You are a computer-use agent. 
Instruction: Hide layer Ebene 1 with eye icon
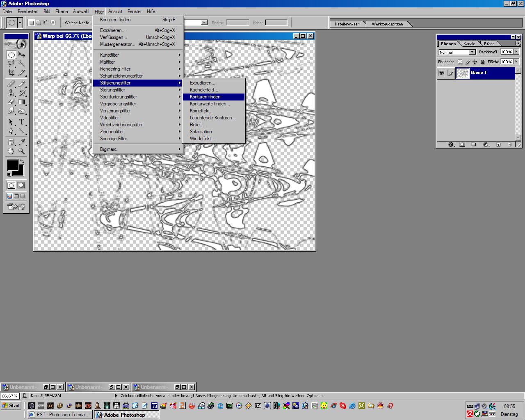click(441, 73)
